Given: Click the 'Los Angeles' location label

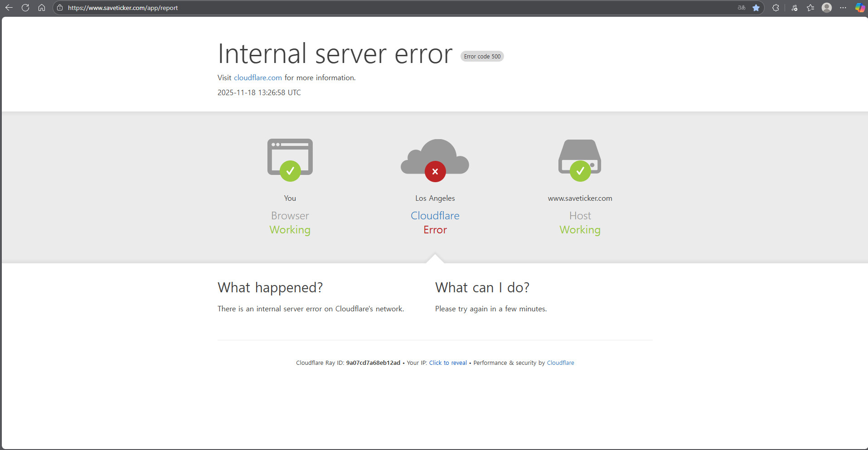Looking at the screenshot, I should (435, 198).
